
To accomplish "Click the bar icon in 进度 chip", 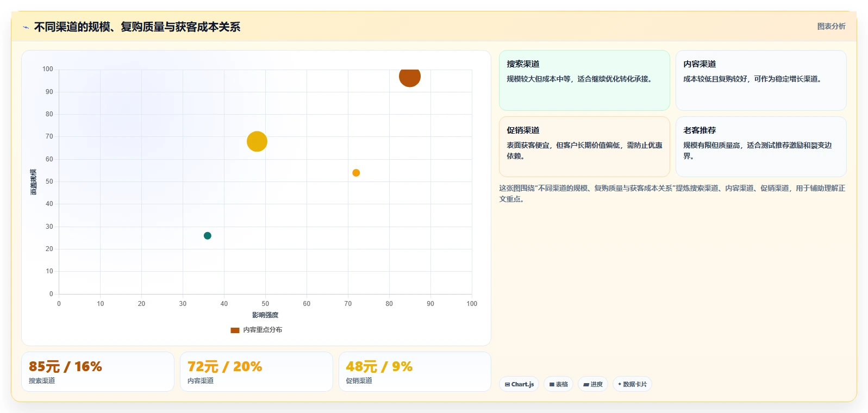I will 586,384.
